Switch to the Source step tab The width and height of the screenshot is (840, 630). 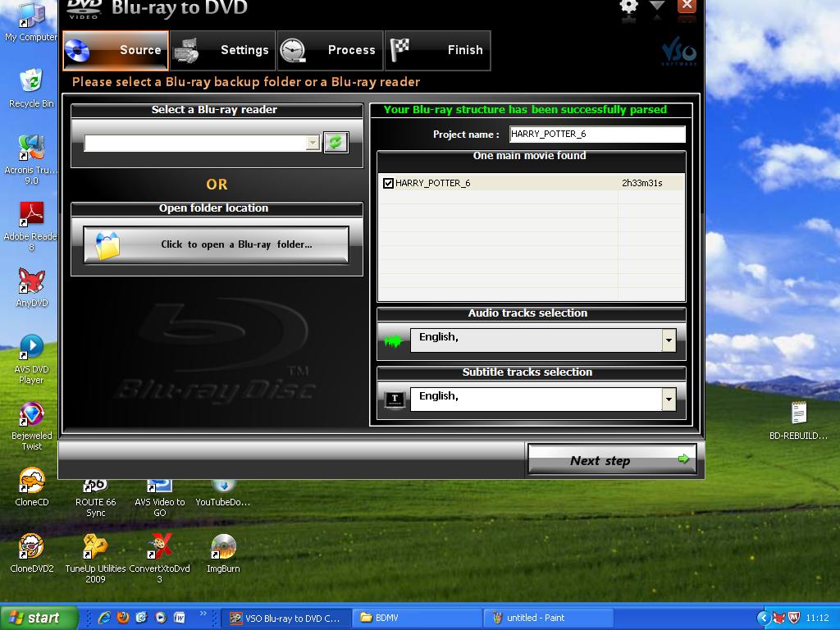coord(116,50)
